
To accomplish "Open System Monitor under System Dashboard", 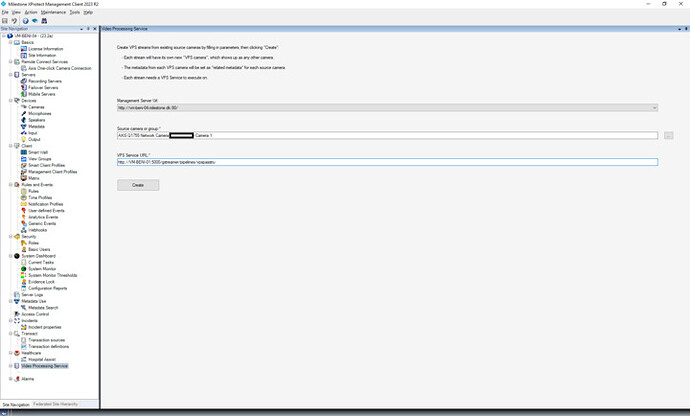I will (42, 268).
